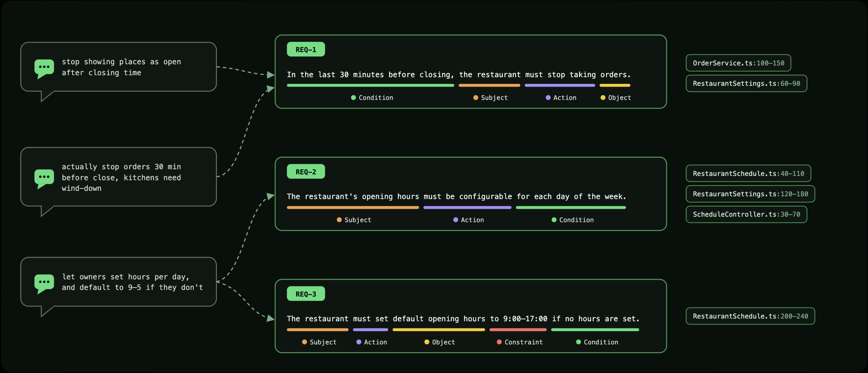This screenshot has height=373, width=868.
Task: Click the Condition legend label in REQ-2
Action: coord(576,220)
